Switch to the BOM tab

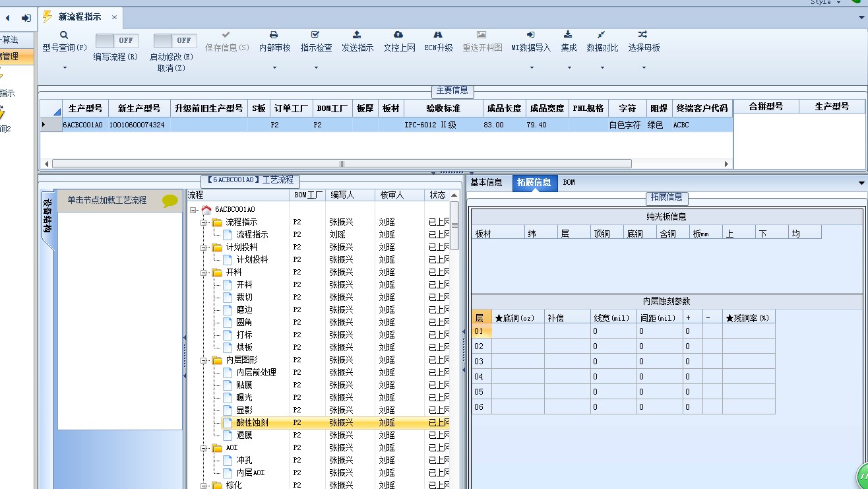click(569, 183)
